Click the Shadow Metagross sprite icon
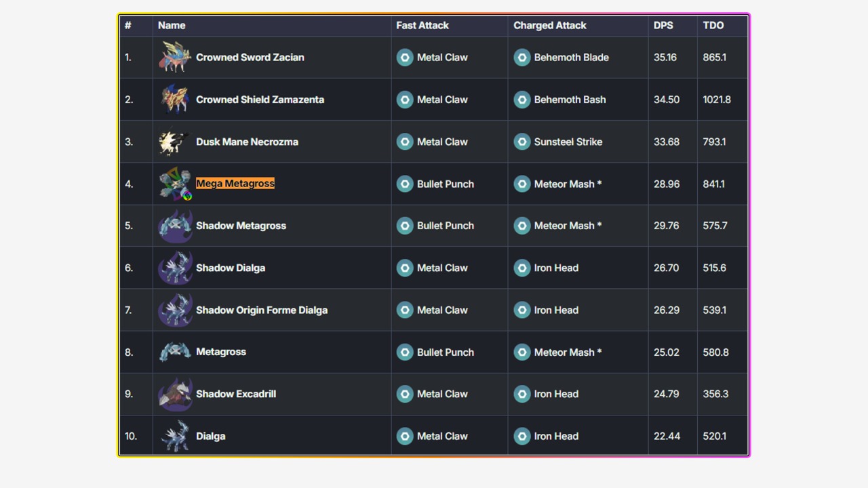868x488 pixels. [x=175, y=226]
